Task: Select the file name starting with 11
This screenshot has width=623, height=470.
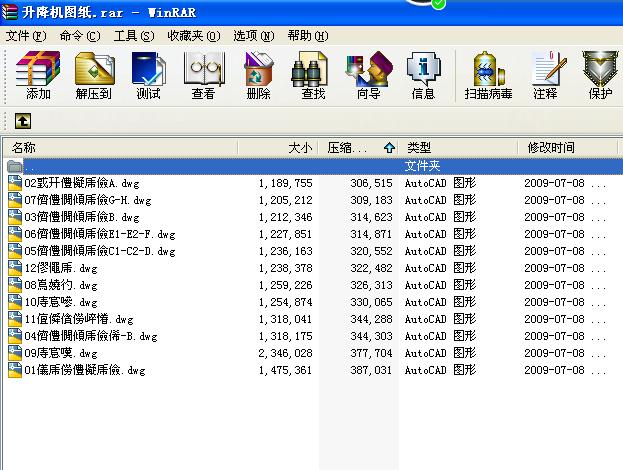Action: pyautogui.click(x=79, y=319)
